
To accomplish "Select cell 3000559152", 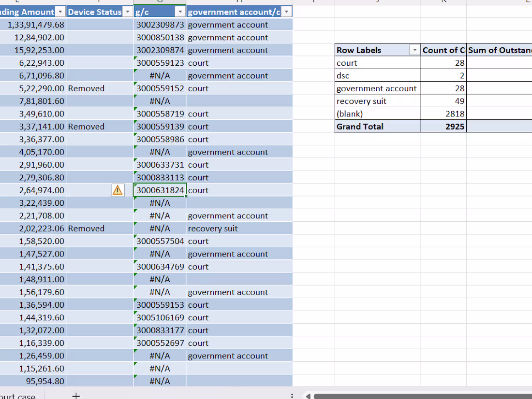I will pos(160,88).
